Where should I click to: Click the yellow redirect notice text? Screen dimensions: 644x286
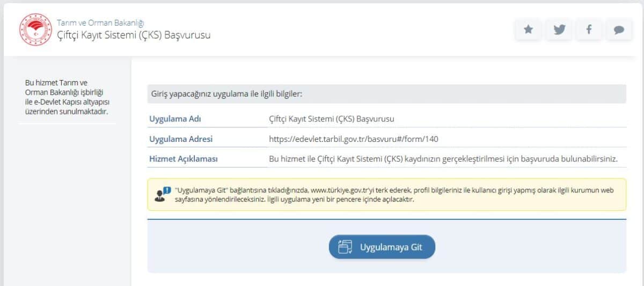pos(392,194)
